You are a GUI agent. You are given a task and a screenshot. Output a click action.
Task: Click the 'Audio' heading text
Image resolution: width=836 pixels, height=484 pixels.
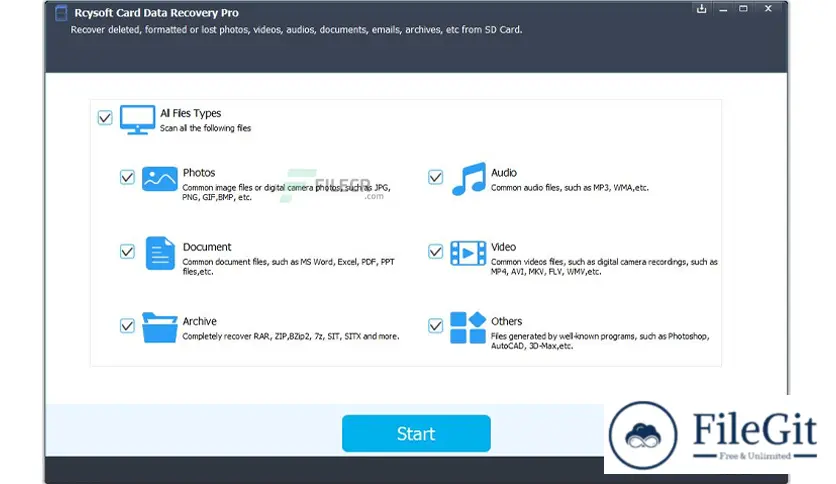tap(504, 173)
